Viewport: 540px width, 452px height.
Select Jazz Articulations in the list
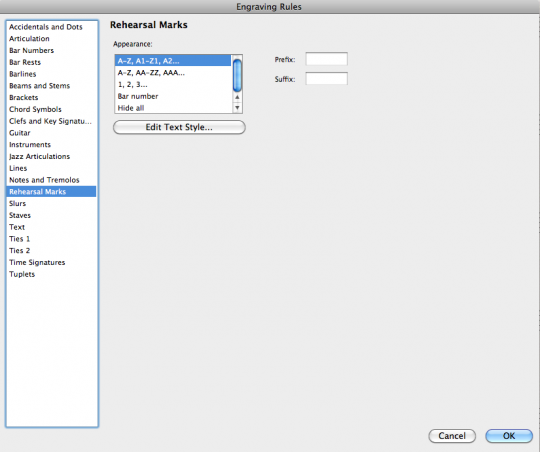pos(39,156)
